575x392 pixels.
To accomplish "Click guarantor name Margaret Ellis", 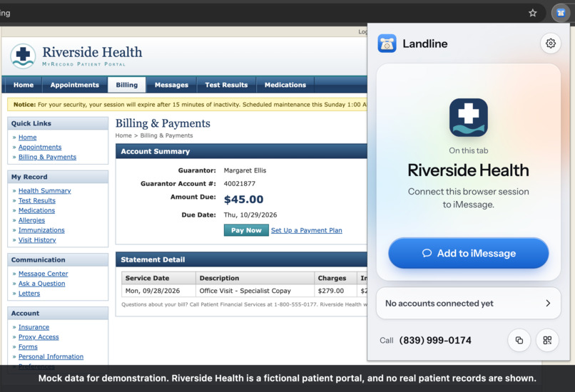I will [x=245, y=170].
